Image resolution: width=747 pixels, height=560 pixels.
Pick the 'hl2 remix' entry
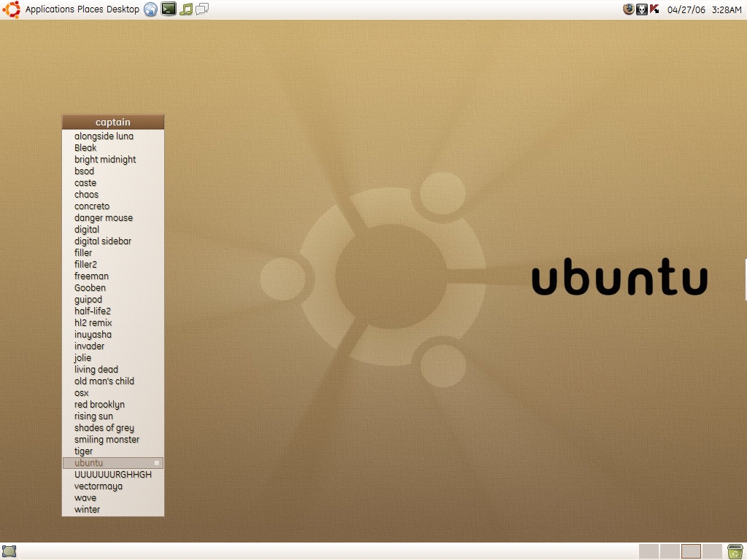113,323
